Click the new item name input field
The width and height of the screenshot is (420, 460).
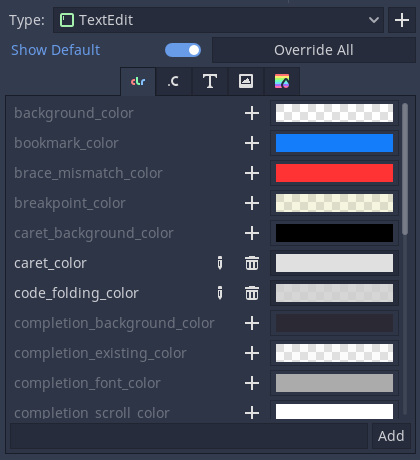click(189, 436)
